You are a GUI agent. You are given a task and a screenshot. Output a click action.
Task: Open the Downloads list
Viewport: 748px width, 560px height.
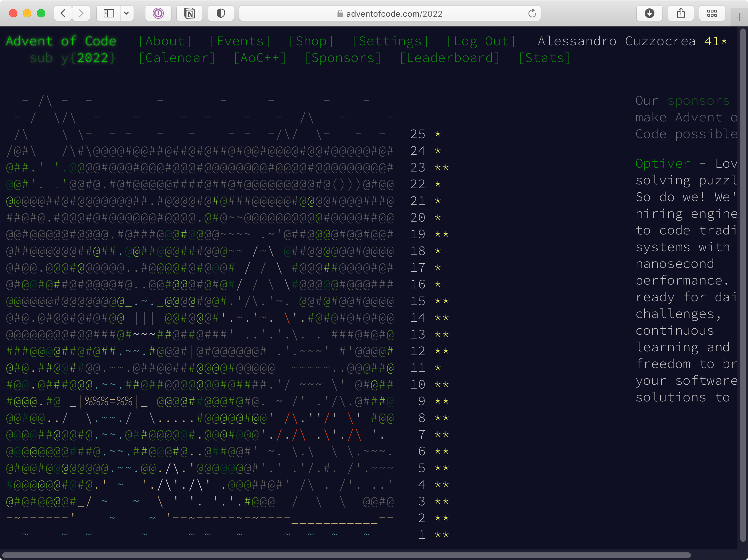click(x=650, y=13)
